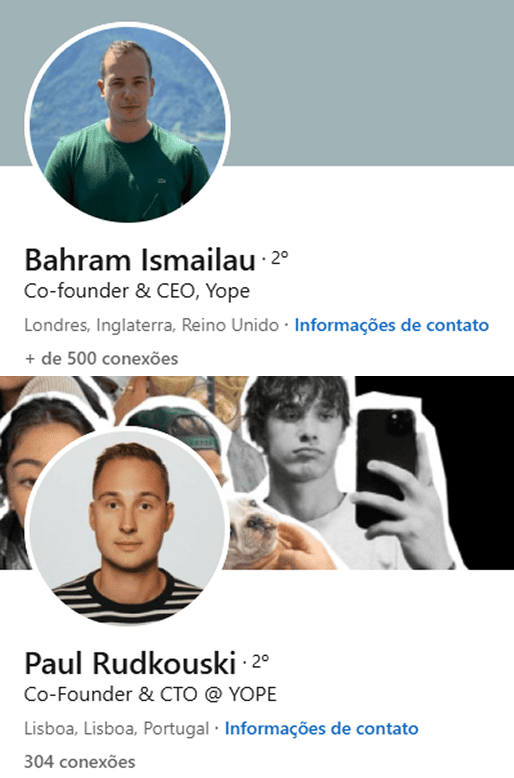Click the headline Co-Founder & CTO @ YOPE

click(x=150, y=694)
